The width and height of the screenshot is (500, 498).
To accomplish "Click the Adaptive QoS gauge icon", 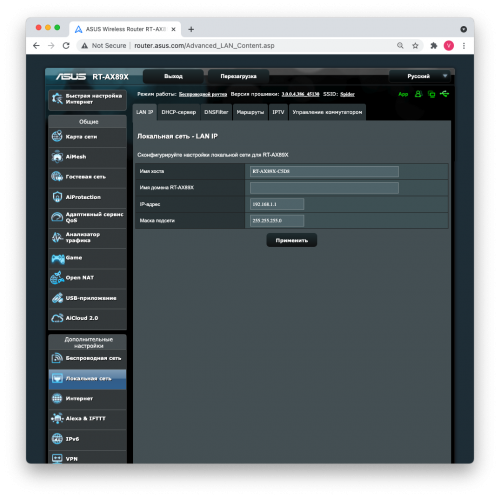I will pyautogui.click(x=57, y=217).
